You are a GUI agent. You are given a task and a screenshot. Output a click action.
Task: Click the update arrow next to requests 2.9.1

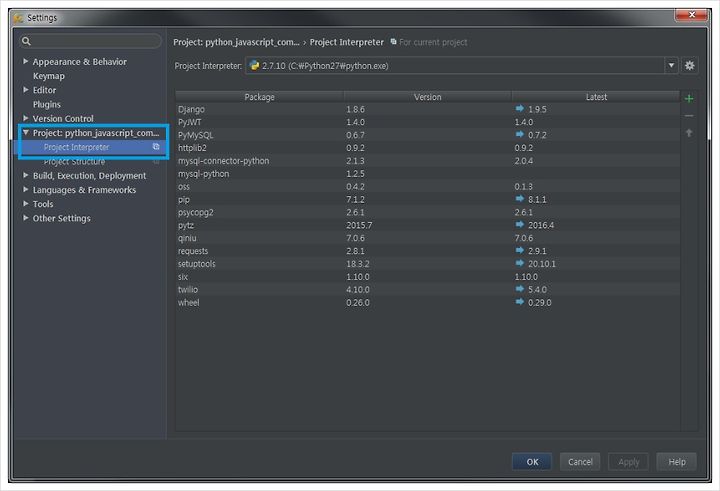[519, 250]
